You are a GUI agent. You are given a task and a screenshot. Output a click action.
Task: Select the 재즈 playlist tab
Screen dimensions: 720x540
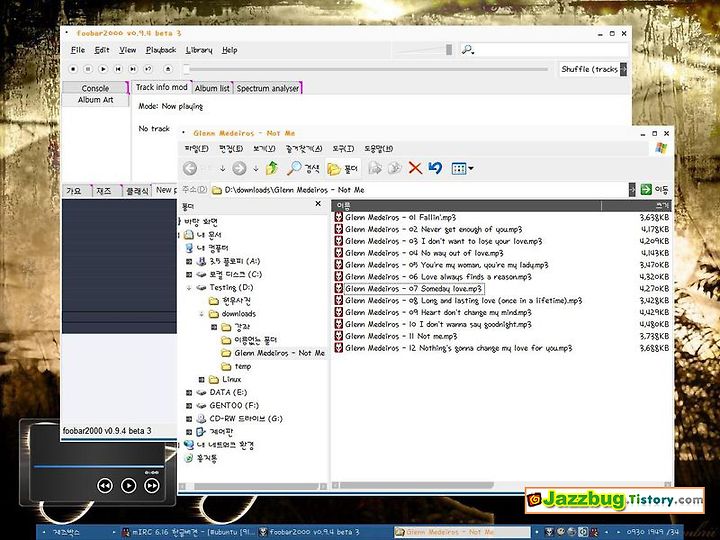(x=105, y=191)
